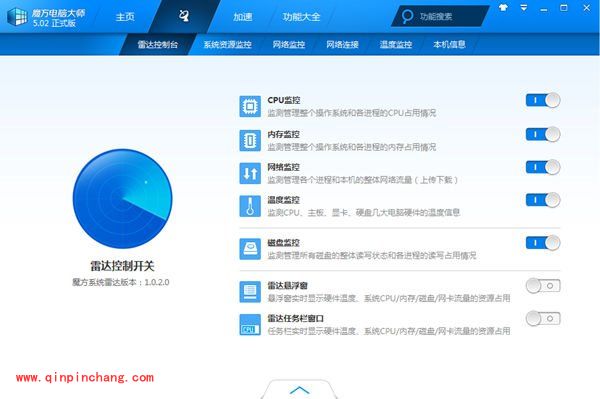Image resolution: width=600 pixels, height=399 pixels.
Task: Click the 魔方电脑大师 cube logo
Action: (x=17, y=16)
